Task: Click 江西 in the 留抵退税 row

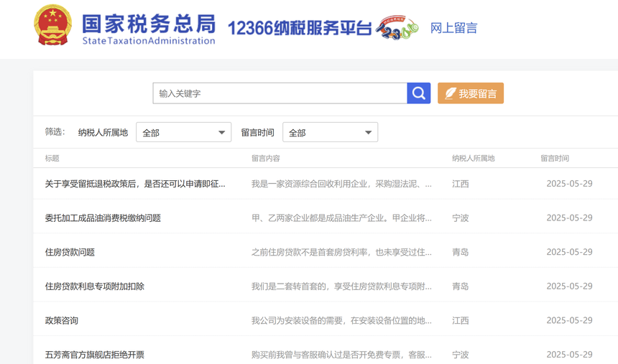Action: [x=461, y=184]
